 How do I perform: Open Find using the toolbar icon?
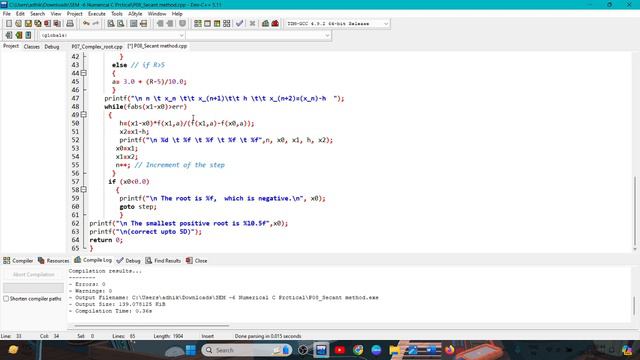(x=111, y=24)
